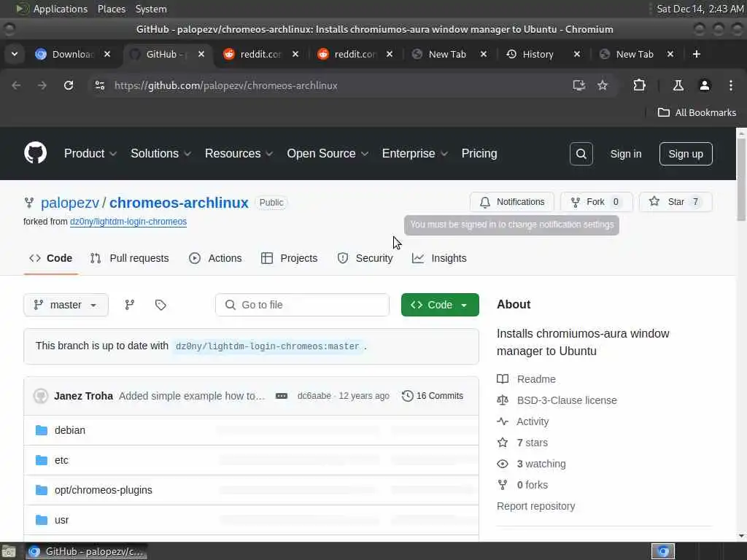Expand the Open Source menu
The image size is (747, 560).
pyautogui.click(x=328, y=153)
